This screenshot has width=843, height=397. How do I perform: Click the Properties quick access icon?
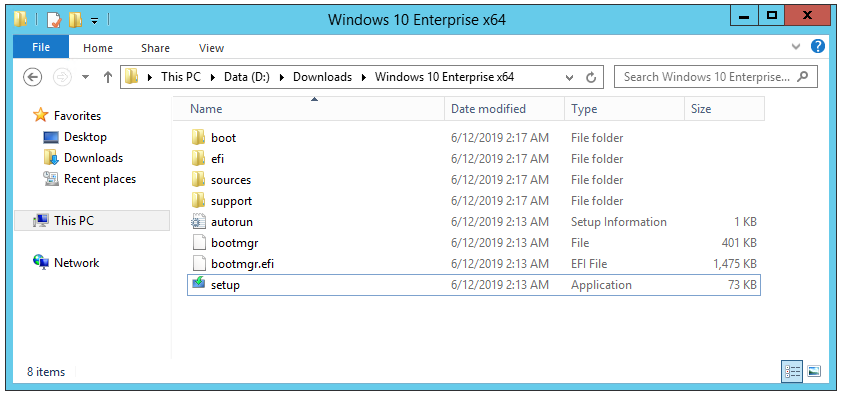click(x=54, y=20)
